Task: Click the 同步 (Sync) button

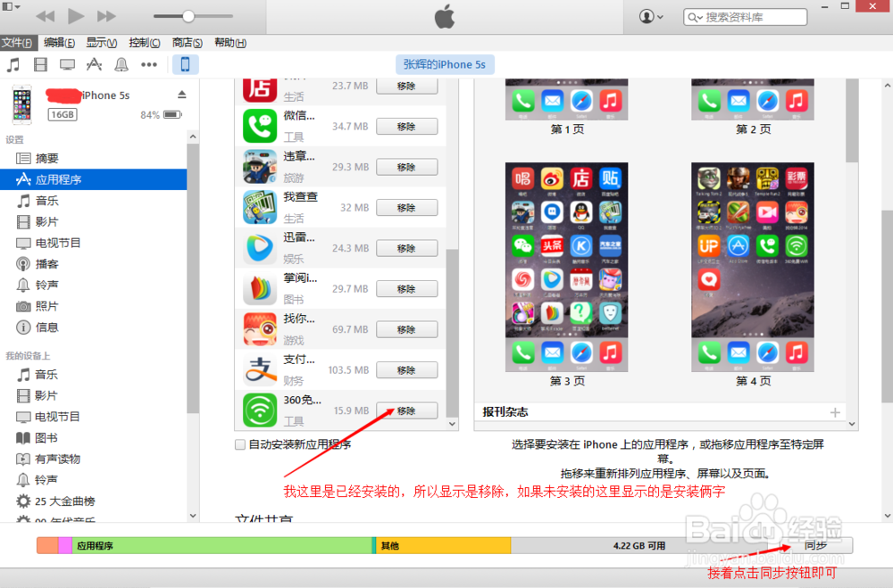Action: click(x=818, y=545)
